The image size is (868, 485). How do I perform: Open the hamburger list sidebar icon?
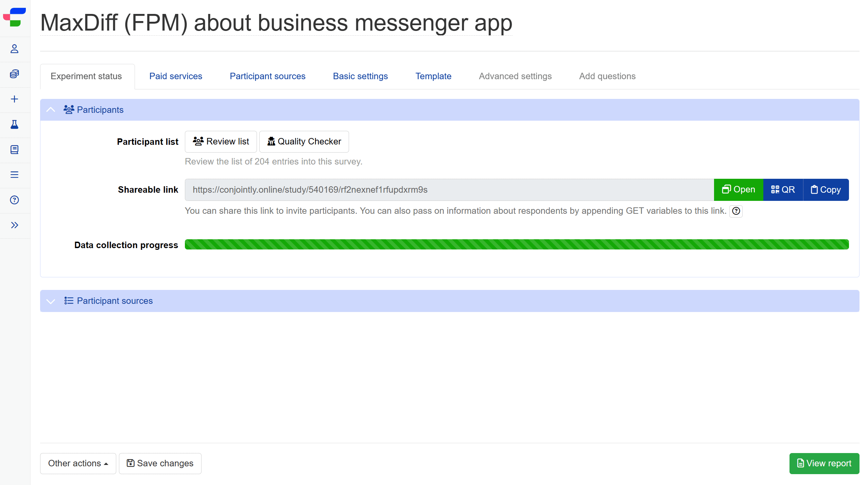pyautogui.click(x=14, y=175)
